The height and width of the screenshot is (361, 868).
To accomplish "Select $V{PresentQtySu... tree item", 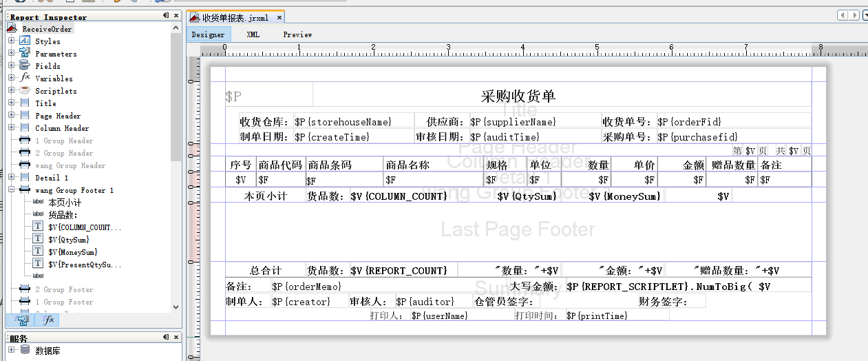I will (x=85, y=265).
